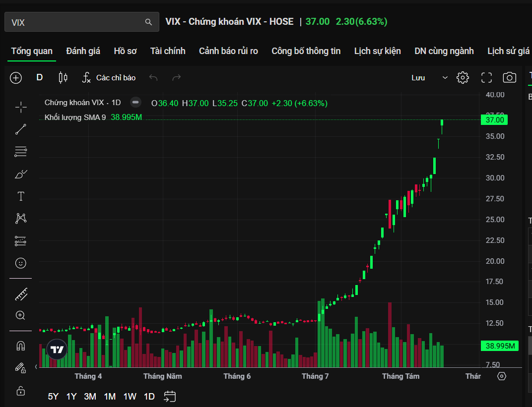This screenshot has width=532, height=407.
Task: Click the TradingView logo on the chart
Action: point(57,349)
